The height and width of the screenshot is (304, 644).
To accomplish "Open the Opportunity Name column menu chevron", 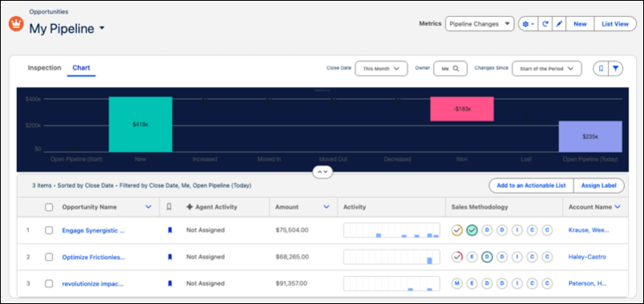I will click(x=149, y=207).
